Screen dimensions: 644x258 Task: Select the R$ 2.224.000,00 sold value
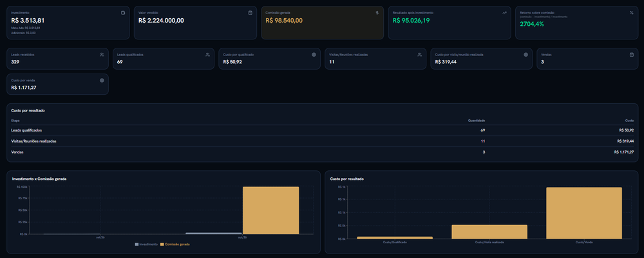(x=161, y=20)
